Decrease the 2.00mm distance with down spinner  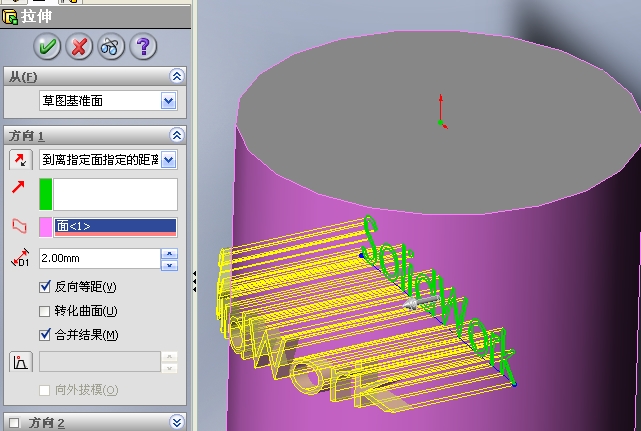click(x=169, y=265)
